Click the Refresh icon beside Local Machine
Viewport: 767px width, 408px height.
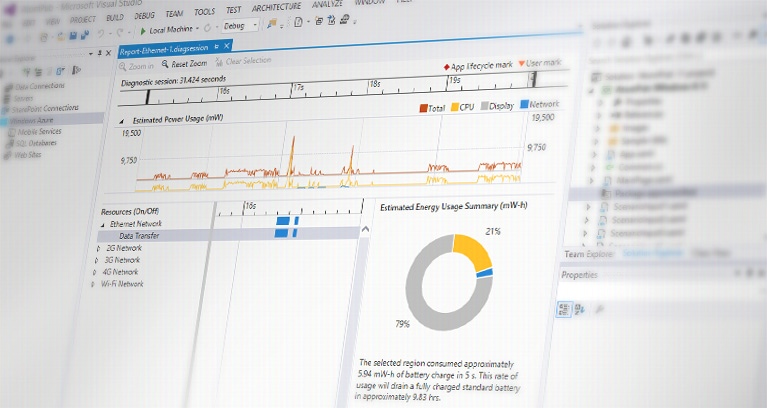click(207, 28)
